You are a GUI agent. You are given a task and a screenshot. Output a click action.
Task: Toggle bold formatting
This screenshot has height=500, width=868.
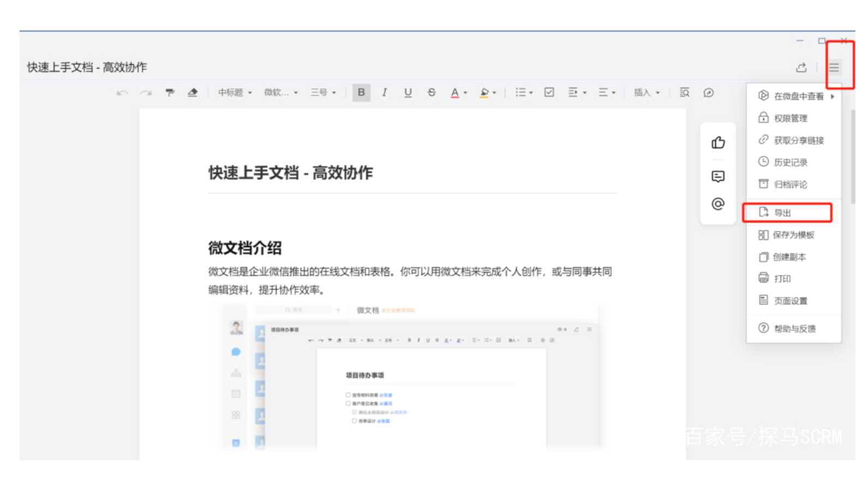[x=361, y=93]
